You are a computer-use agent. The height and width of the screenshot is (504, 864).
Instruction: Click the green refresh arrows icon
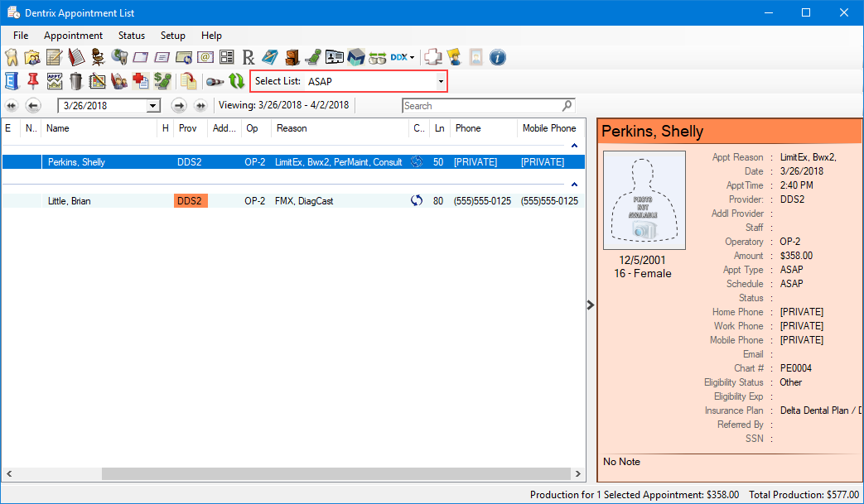pos(237,81)
